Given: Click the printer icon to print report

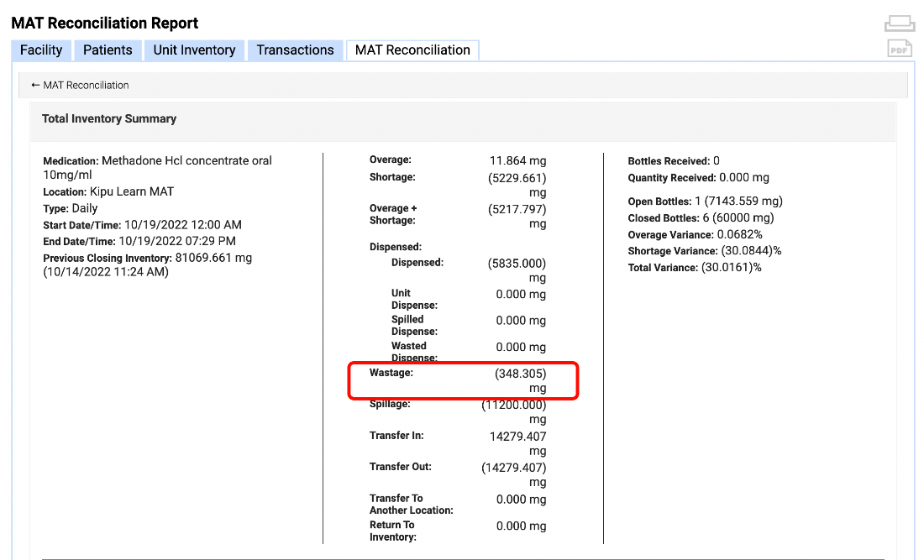Looking at the screenshot, I should [900, 24].
